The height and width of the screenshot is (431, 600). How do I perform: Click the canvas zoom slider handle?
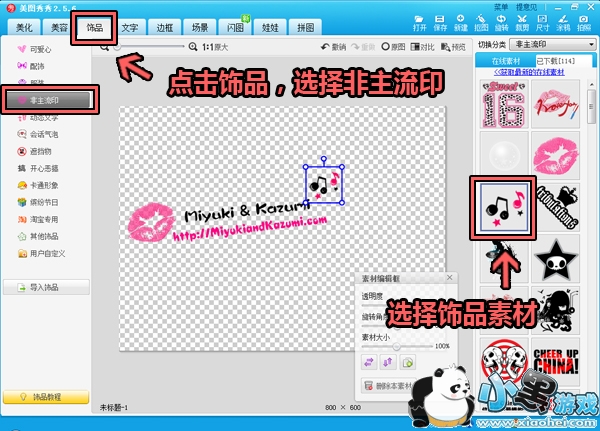coord(117,47)
